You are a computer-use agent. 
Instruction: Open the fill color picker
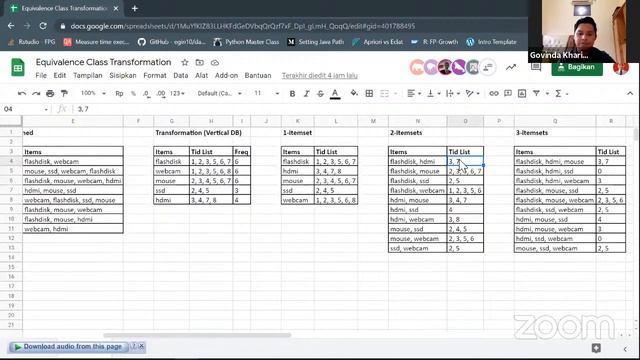click(x=354, y=93)
